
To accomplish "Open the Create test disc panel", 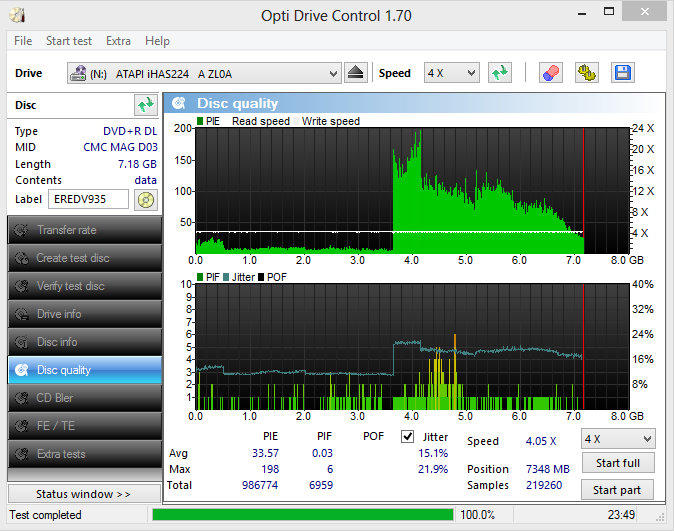I will point(85,258).
